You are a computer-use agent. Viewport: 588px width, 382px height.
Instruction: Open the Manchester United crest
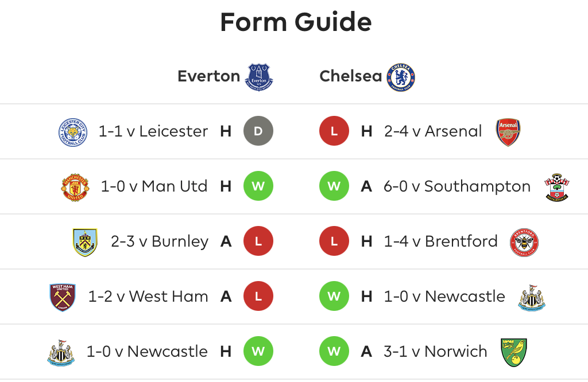tap(75, 187)
